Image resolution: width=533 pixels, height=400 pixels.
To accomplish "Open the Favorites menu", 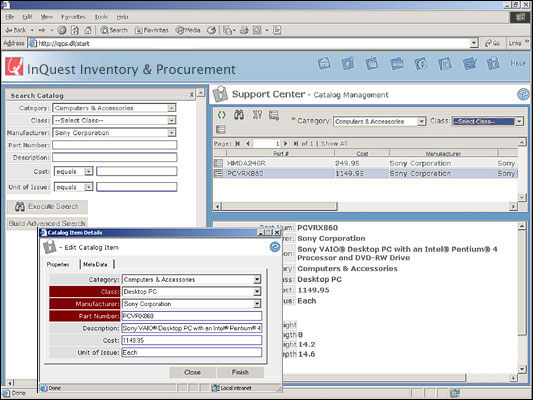I will (73, 17).
